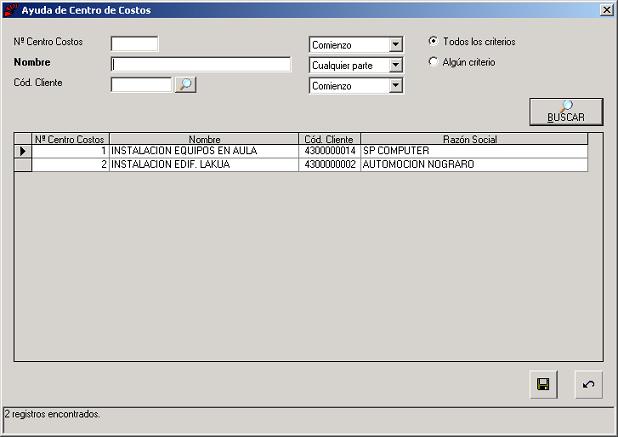This screenshot has height=437, width=618.
Task: Click client code 4300000014 cell
Action: (x=329, y=151)
